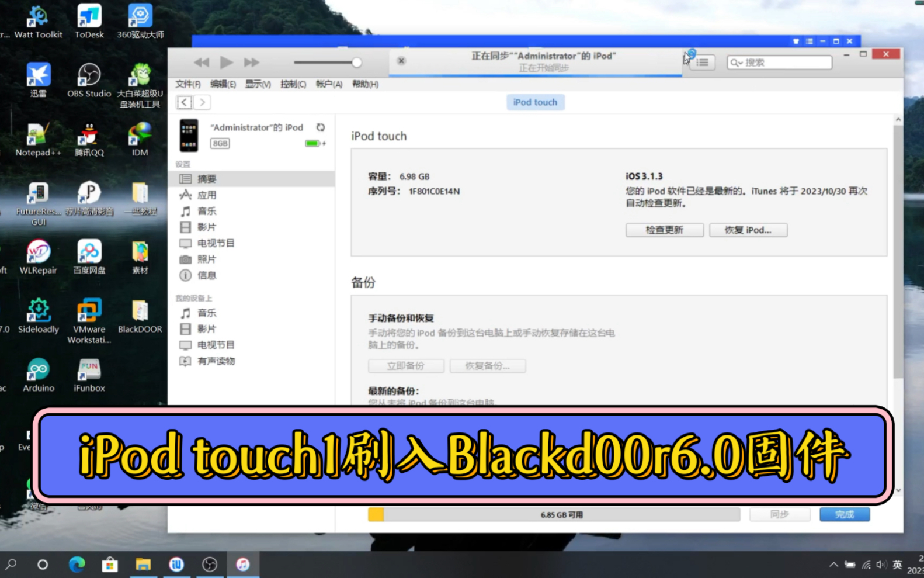Open the Watt Toolkit desktop icon
The image size is (924, 578).
pyautogui.click(x=39, y=22)
